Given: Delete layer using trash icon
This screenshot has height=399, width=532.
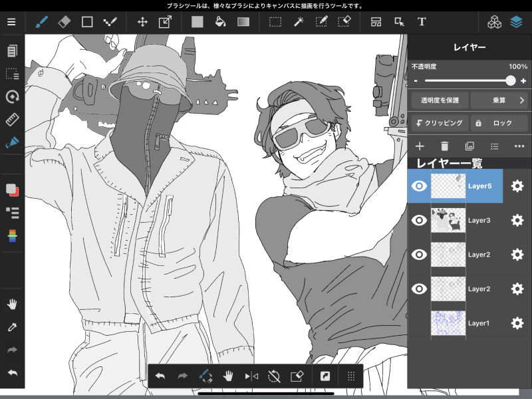Looking at the screenshot, I should (445, 146).
